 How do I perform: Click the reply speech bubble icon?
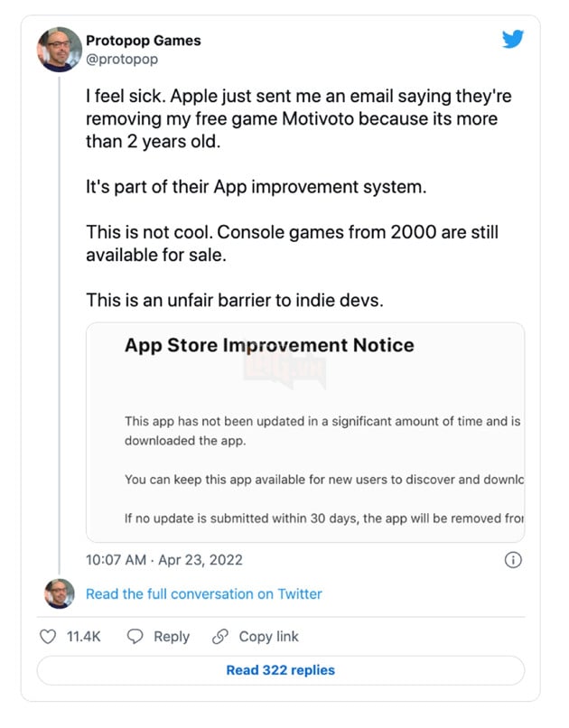(x=135, y=637)
